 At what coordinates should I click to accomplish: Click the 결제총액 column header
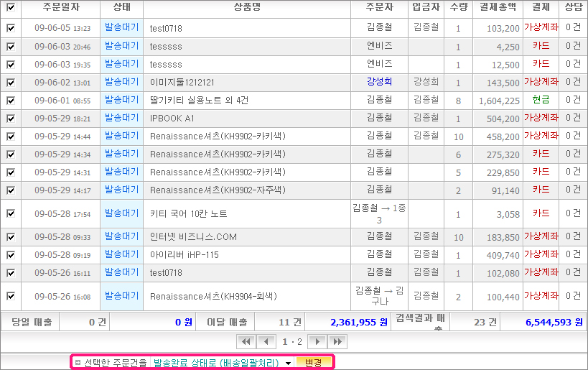[498, 8]
